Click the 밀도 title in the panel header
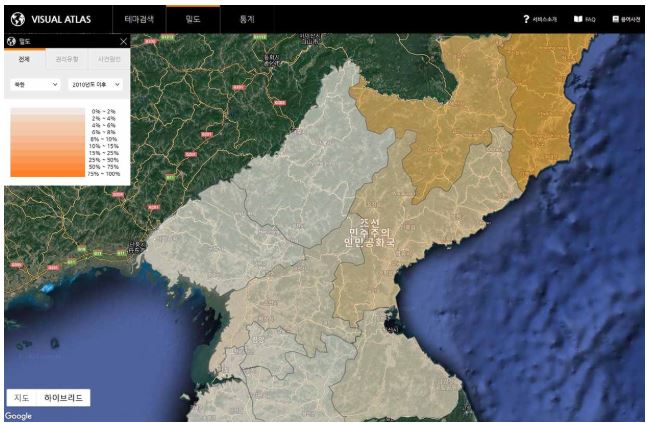Image resolution: width=647 pixels, height=423 pixels. (24, 41)
